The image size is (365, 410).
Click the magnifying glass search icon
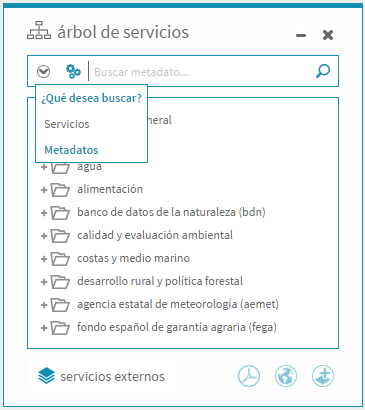[323, 71]
